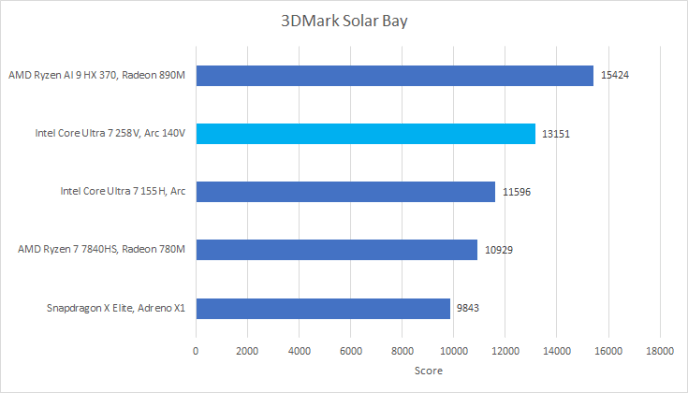Image resolution: width=688 pixels, height=393 pixels.
Task: Click label 'AMD Ryzen AI 9 HX 370, Radeon 890M'
Action: pos(97,75)
